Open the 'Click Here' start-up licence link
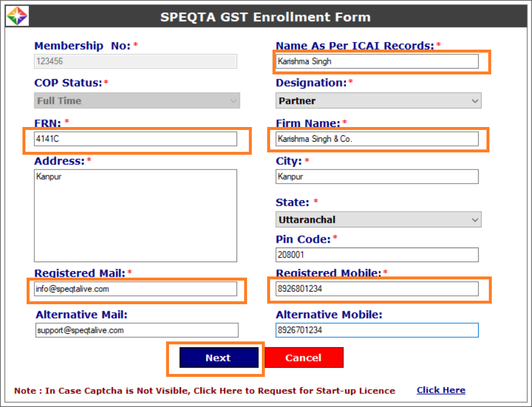The height and width of the screenshot is (407, 532). pos(440,390)
